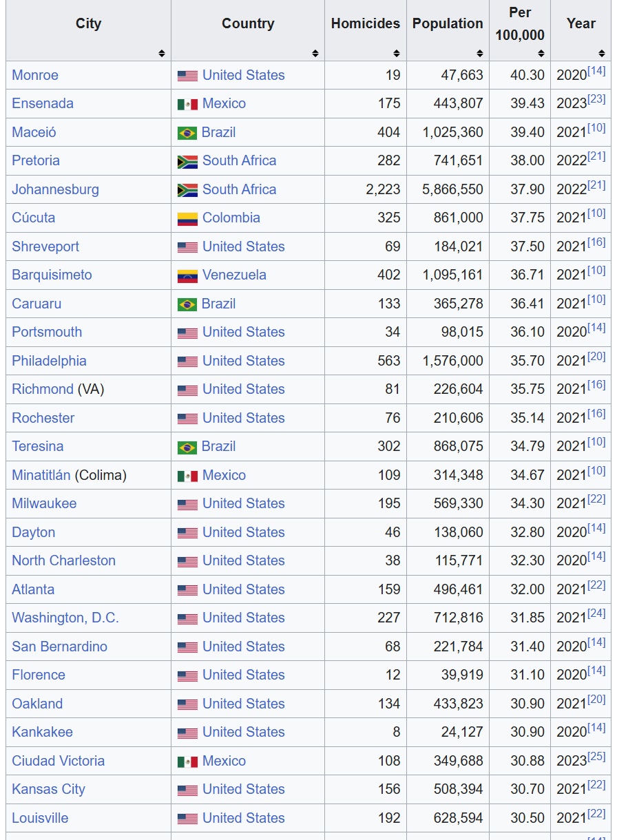
Task: Click the Brazil flag icon in Caruaru row
Action: (x=187, y=304)
